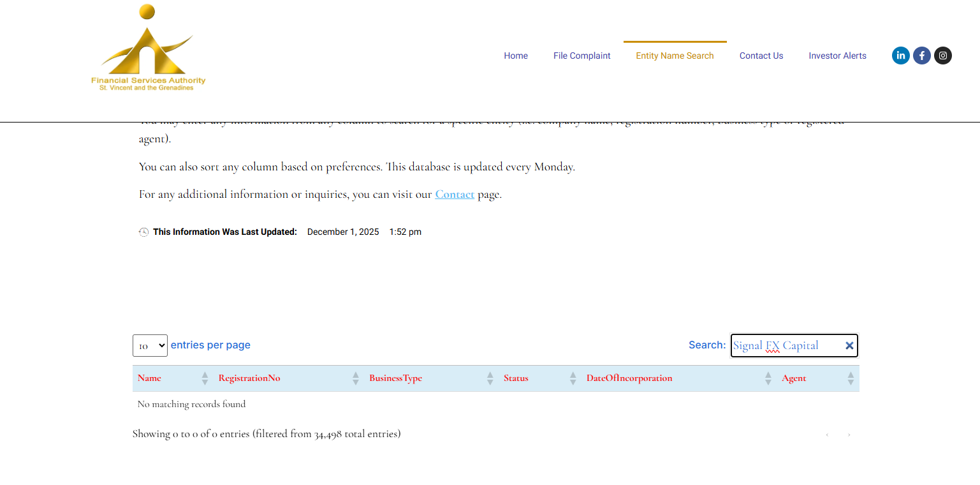Sort by Status column arrows

[573, 378]
